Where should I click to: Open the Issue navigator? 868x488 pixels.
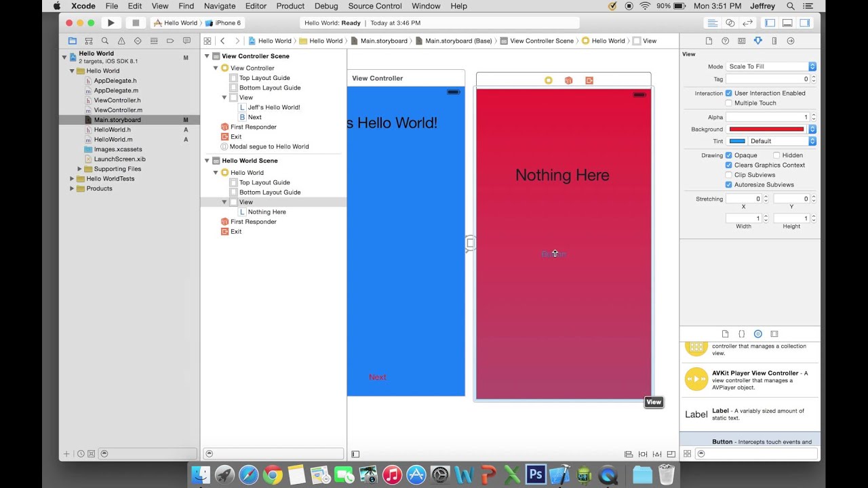[x=121, y=41]
